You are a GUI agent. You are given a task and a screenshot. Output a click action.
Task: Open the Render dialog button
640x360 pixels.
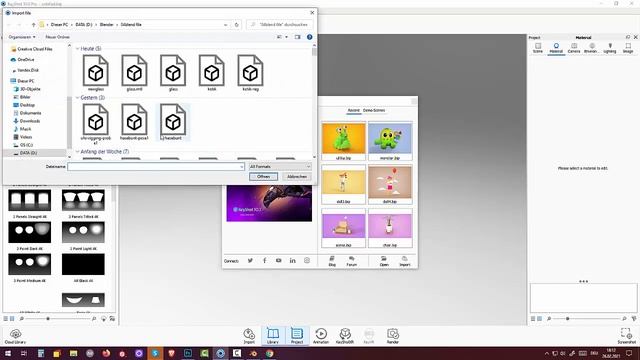393,336
